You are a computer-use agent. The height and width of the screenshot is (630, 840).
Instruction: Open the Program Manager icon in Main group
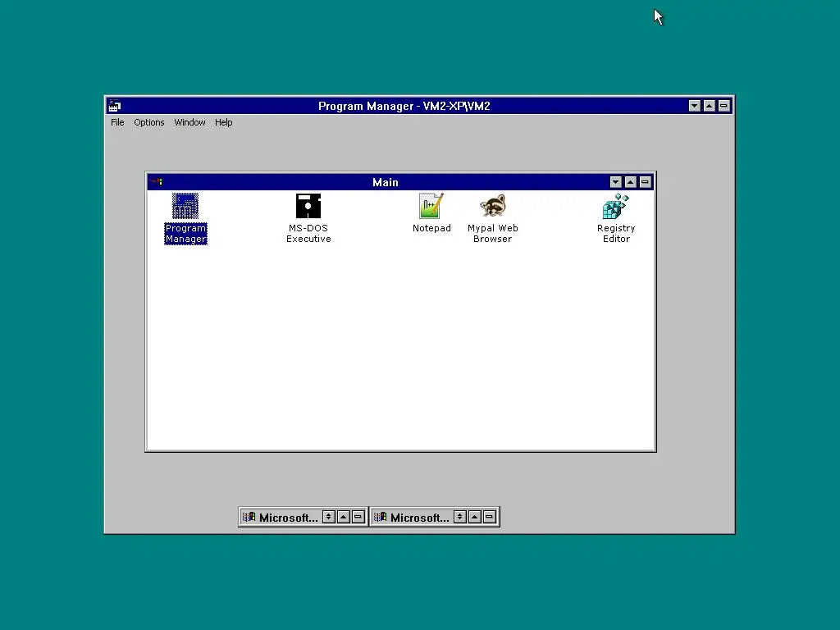(185, 206)
